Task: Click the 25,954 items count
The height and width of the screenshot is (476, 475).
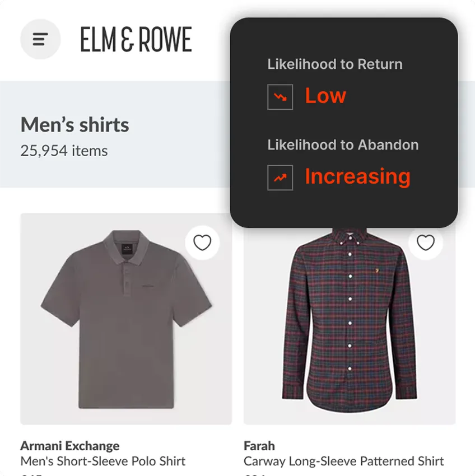Action: [x=64, y=151]
